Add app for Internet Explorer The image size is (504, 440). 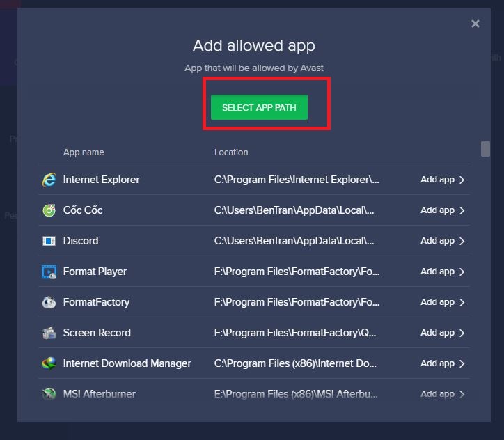pos(437,180)
